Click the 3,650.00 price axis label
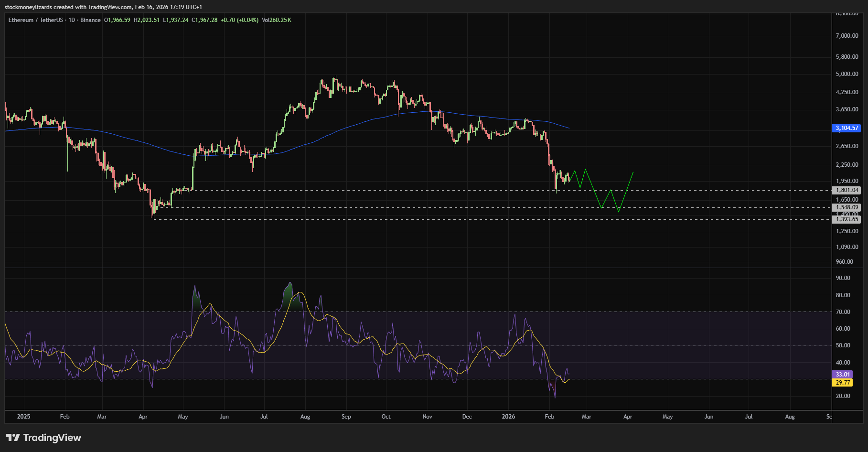This screenshot has width=868, height=452. coord(847,109)
